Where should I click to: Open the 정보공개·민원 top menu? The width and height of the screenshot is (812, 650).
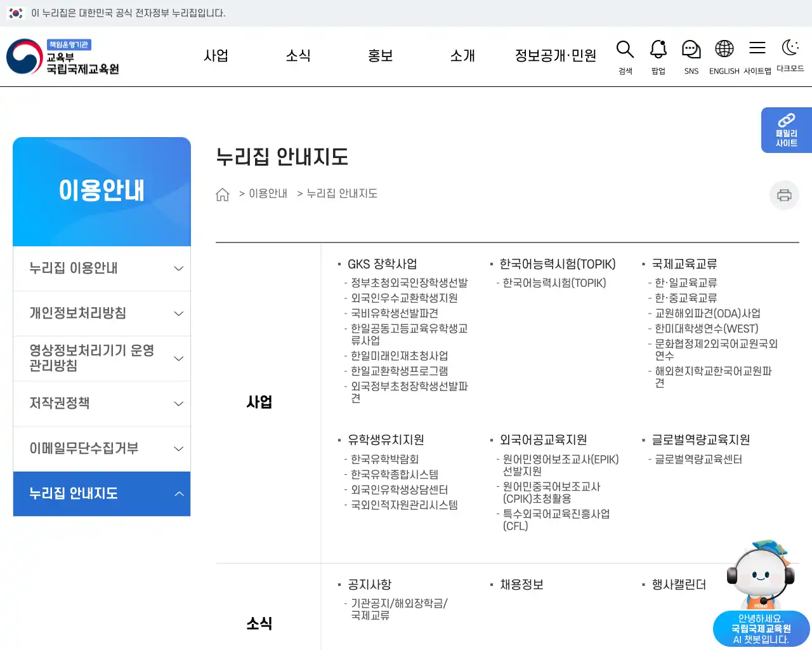pos(556,56)
